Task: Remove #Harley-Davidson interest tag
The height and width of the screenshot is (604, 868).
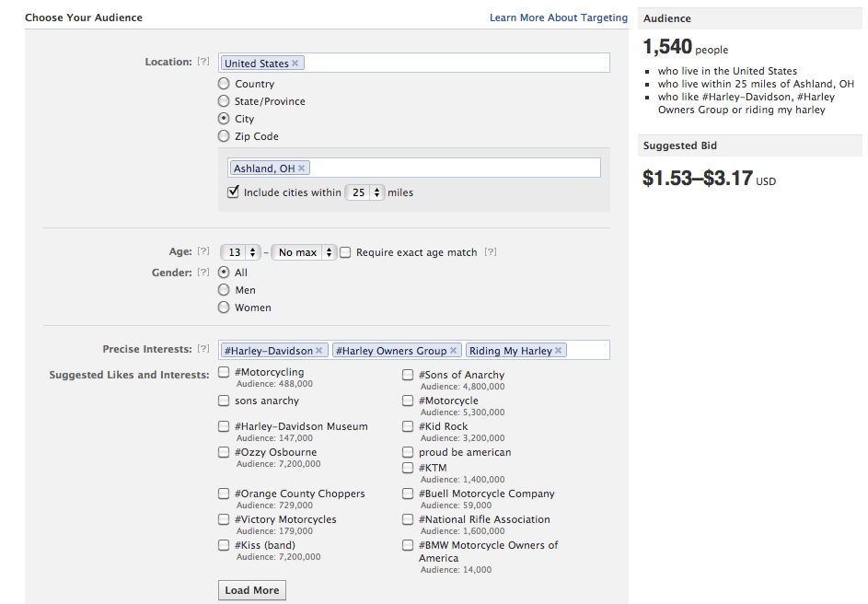Action: [x=318, y=351]
